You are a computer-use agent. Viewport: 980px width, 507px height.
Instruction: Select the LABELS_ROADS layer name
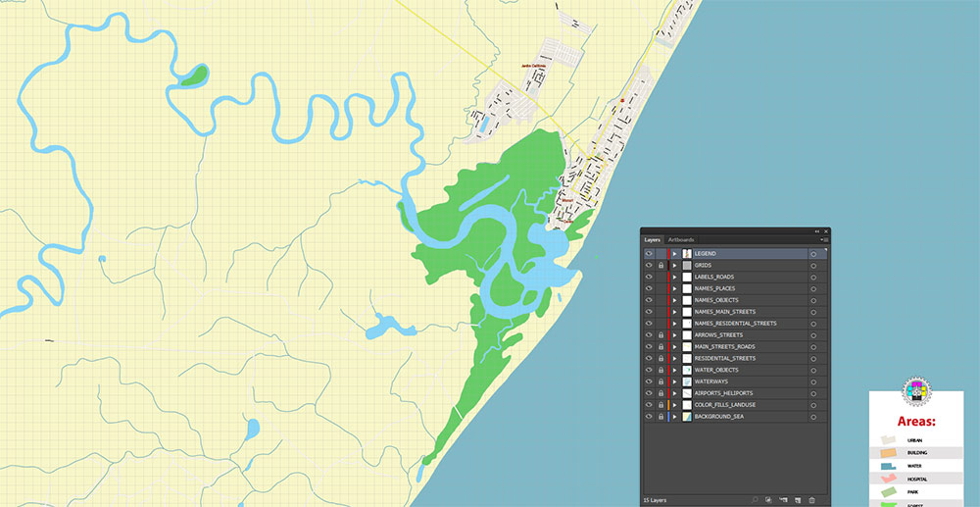tap(714, 277)
